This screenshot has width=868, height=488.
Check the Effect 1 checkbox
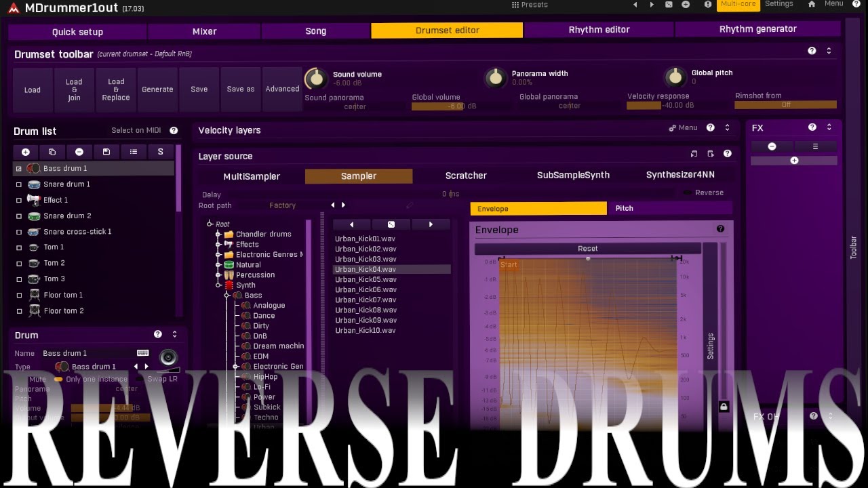click(x=19, y=200)
